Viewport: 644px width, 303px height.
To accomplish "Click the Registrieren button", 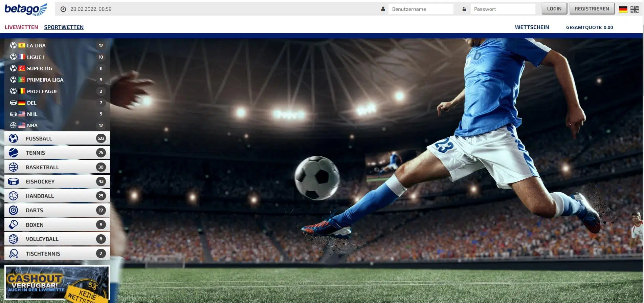I will pos(592,9).
